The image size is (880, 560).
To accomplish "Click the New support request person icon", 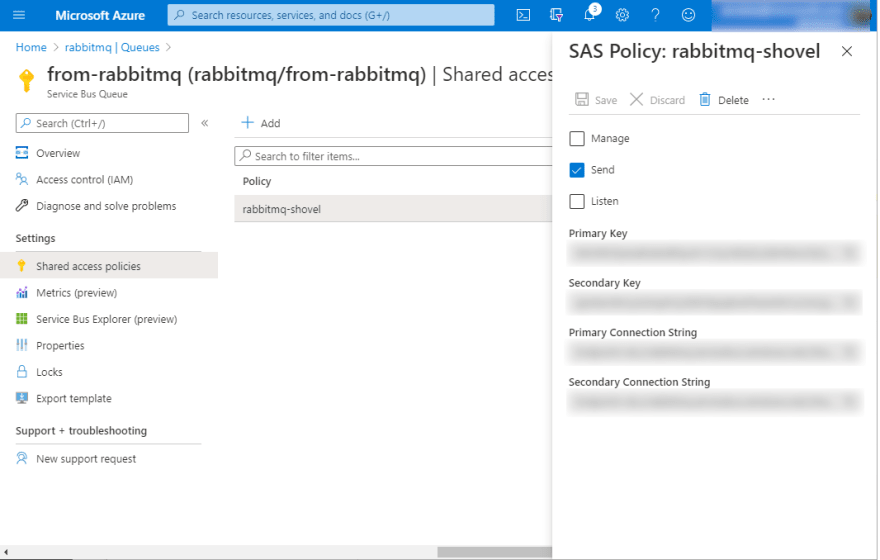I will click(x=22, y=458).
